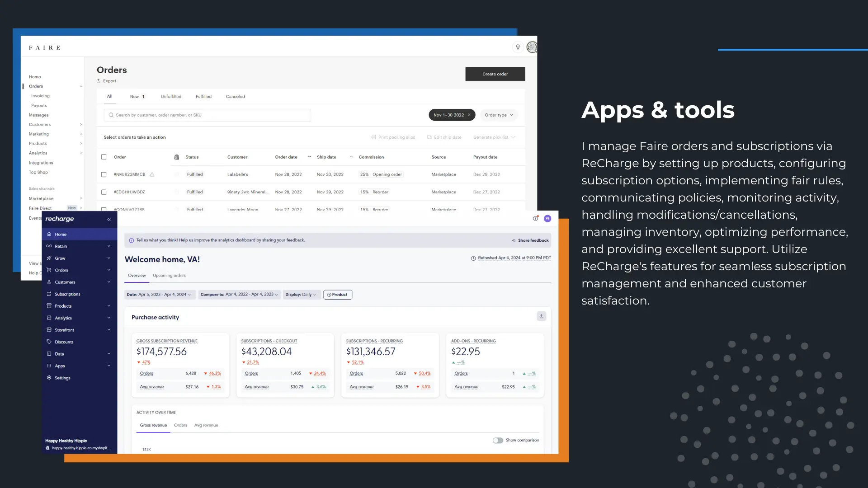Expand the Faire Orders sidebar section
Screen dimensions: 868x488
coord(81,86)
